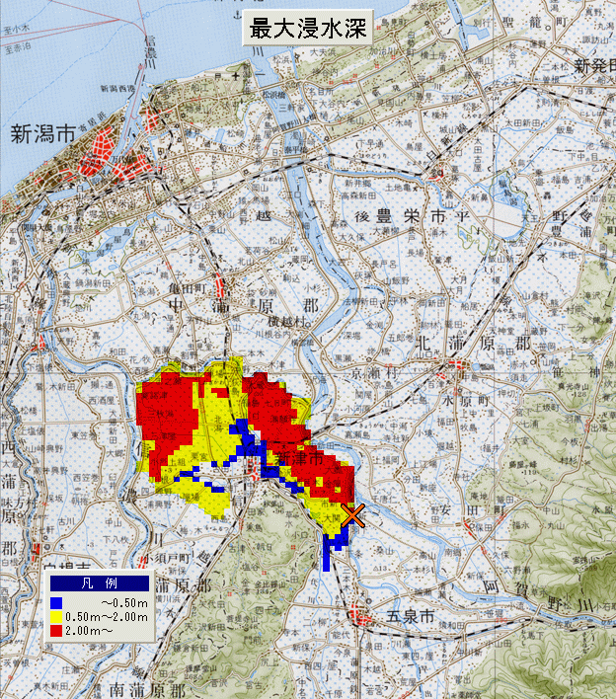Click the 最大浸水深 title label
The image size is (616, 699).
tap(308, 29)
